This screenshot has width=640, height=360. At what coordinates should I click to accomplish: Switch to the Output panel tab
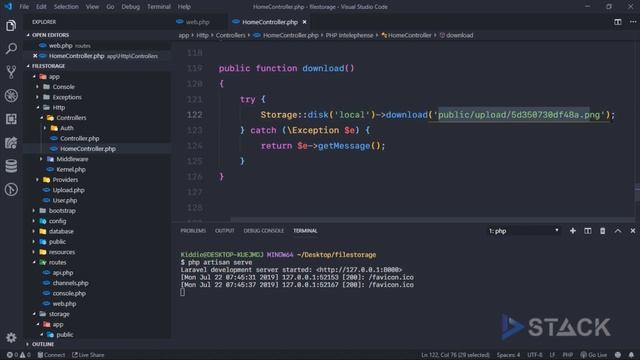point(224,231)
